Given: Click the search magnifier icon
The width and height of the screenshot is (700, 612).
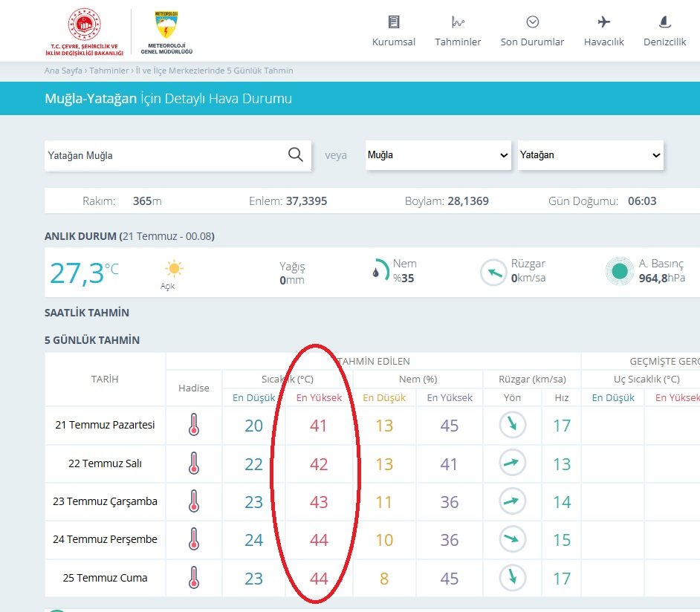Looking at the screenshot, I should 295,154.
